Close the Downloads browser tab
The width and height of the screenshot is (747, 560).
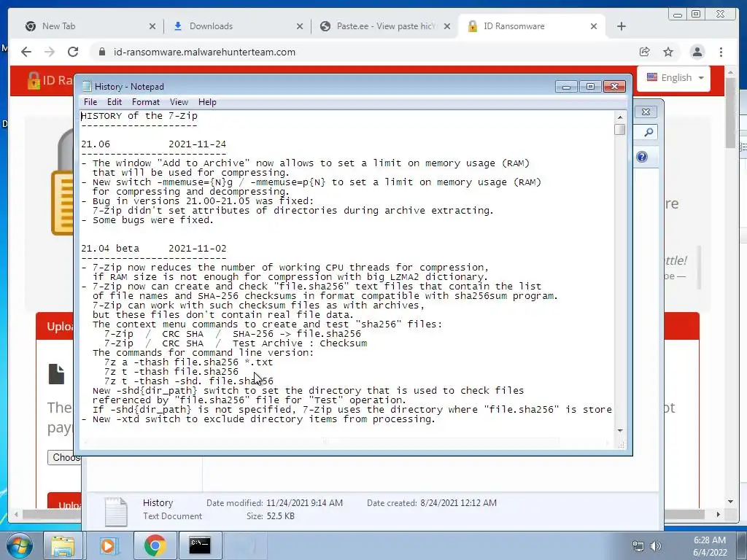[x=300, y=26]
